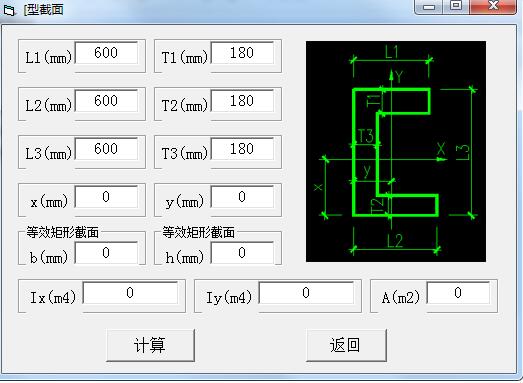523x383 pixels.
Task: Click the channel section diagram preview
Action: 396,151
